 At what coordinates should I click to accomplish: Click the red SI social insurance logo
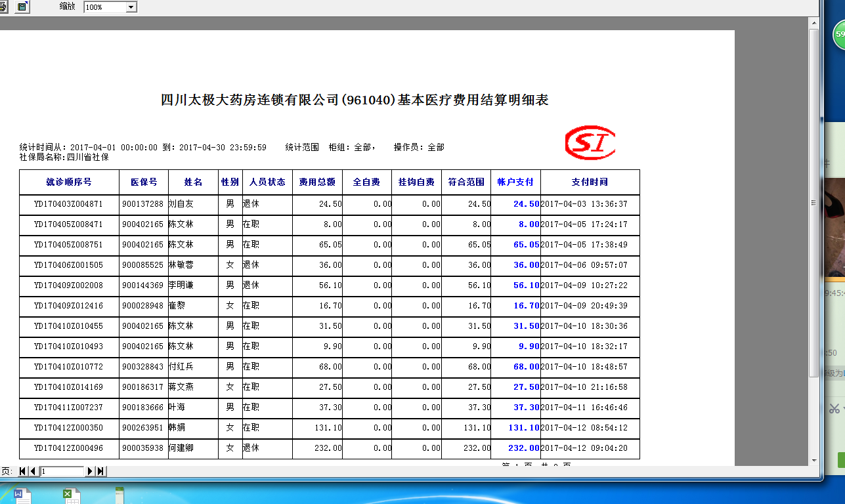(590, 142)
